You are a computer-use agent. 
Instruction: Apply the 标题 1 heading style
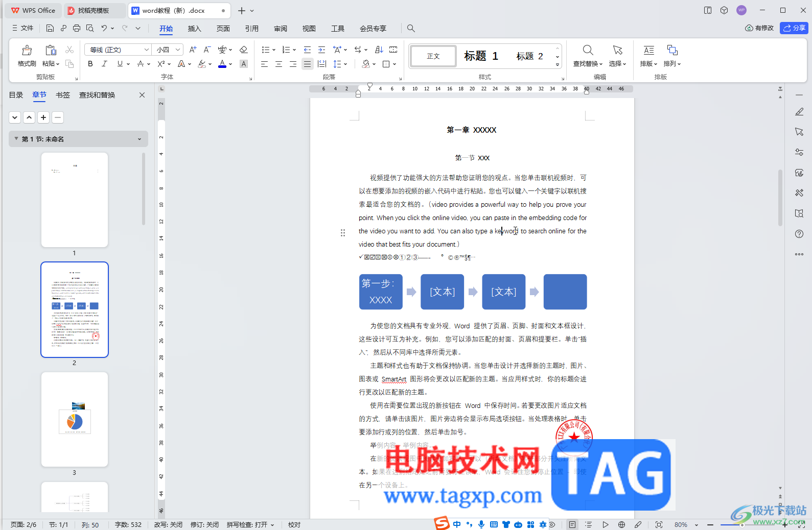point(481,56)
